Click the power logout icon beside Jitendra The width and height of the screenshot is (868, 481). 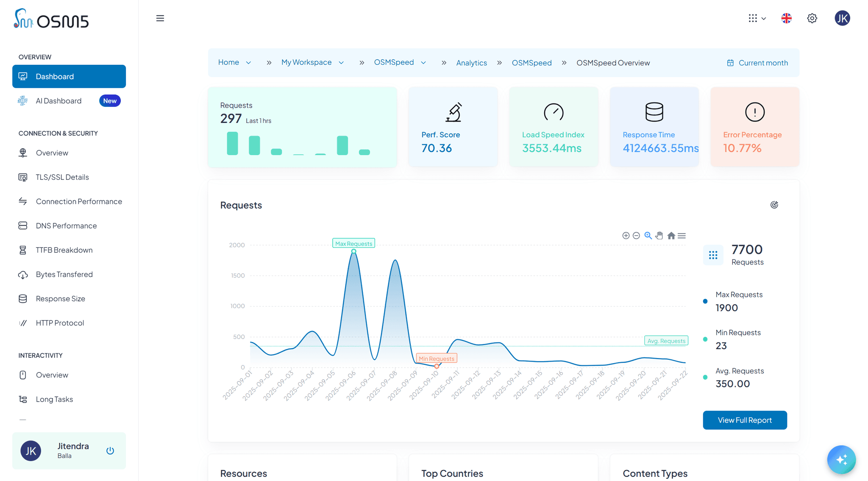click(x=110, y=450)
